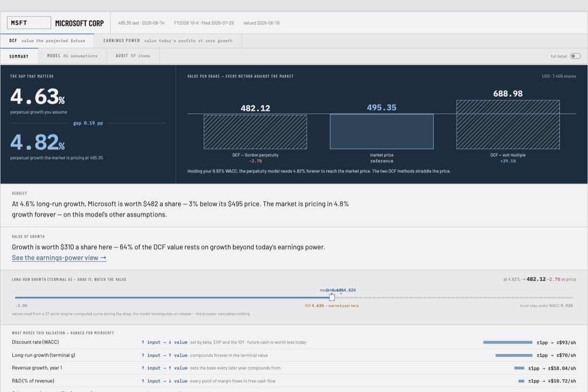
Task: Select the Summary sub-tab
Action: point(19,56)
